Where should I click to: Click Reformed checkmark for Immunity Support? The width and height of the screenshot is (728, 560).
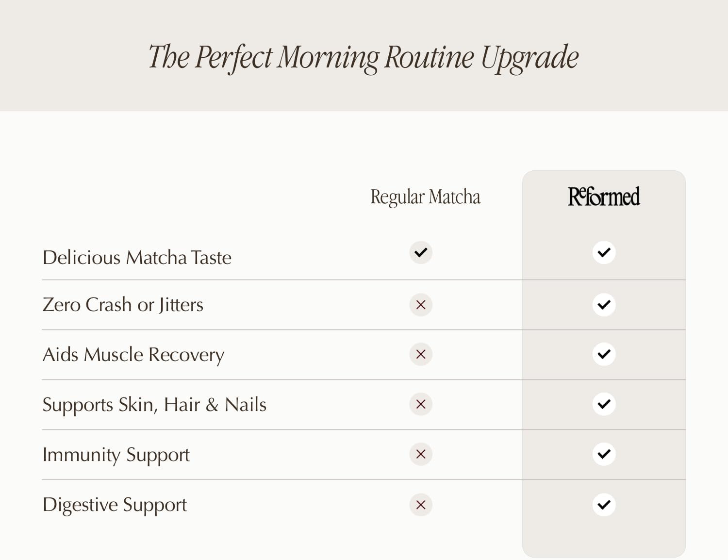604,454
